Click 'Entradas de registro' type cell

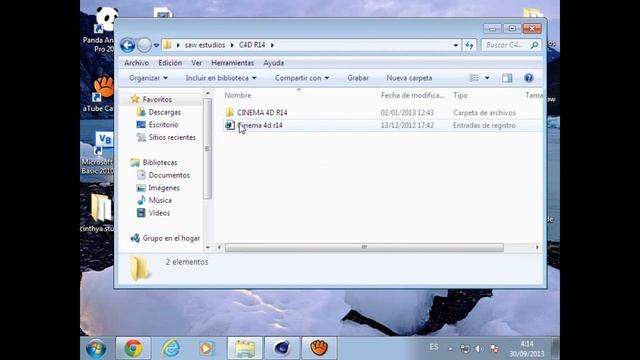coord(484,125)
